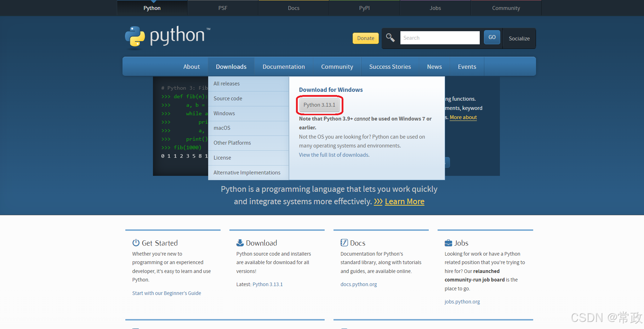Open the Documentation navigation menu

[x=284, y=67]
